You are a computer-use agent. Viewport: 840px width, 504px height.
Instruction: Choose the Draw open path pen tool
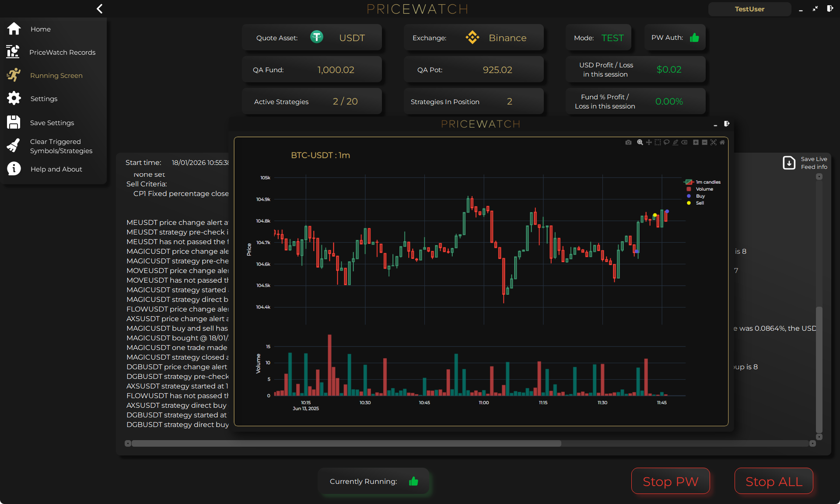tap(675, 142)
